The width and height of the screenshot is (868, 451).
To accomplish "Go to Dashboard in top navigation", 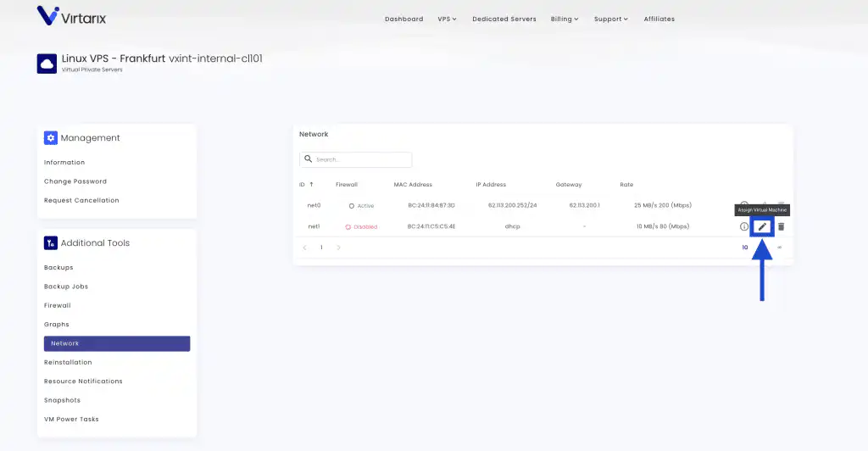I will click(403, 19).
